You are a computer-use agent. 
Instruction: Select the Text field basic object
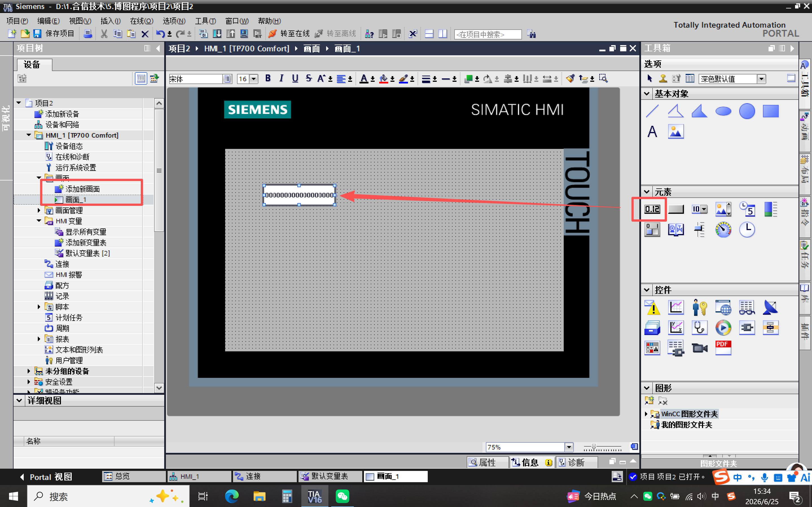pyautogui.click(x=652, y=131)
